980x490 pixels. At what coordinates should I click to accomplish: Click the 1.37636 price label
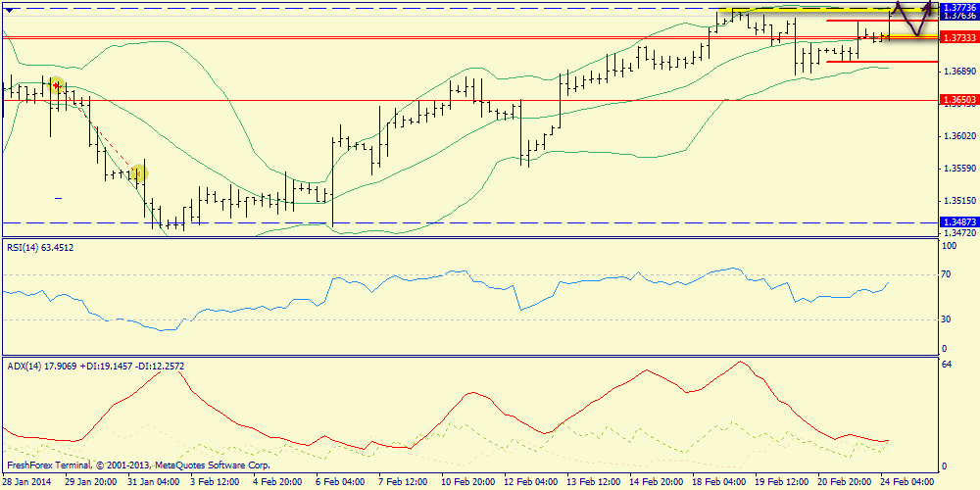click(959, 16)
